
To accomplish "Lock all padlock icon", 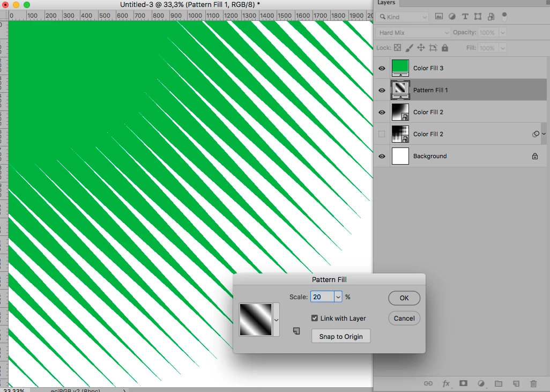I will 445,48.
